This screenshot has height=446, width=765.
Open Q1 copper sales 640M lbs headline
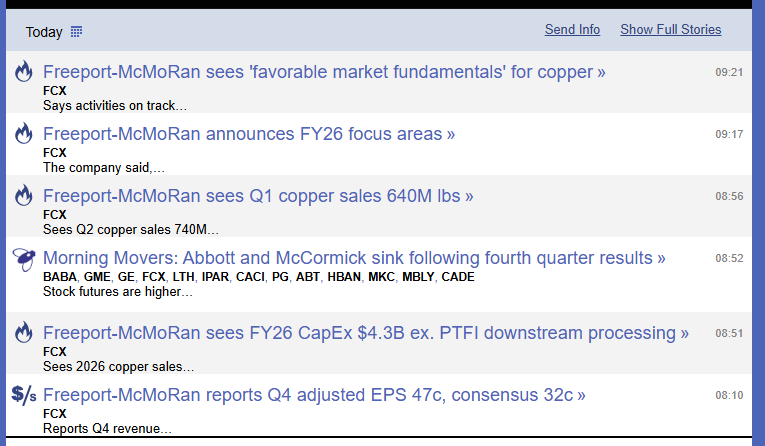(x=258, y=196)
